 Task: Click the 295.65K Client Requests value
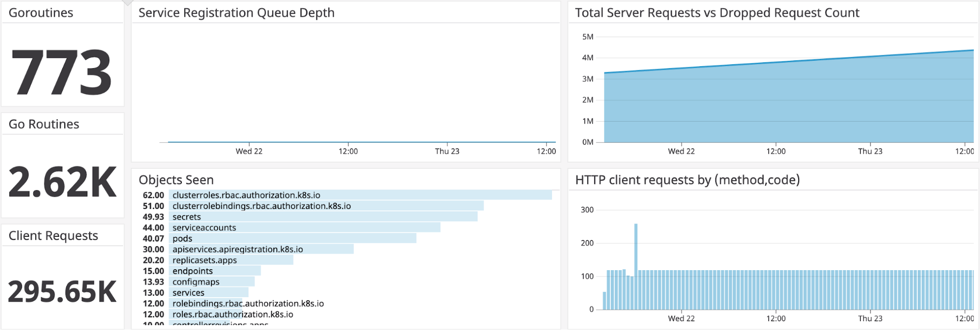pos(62,292)
